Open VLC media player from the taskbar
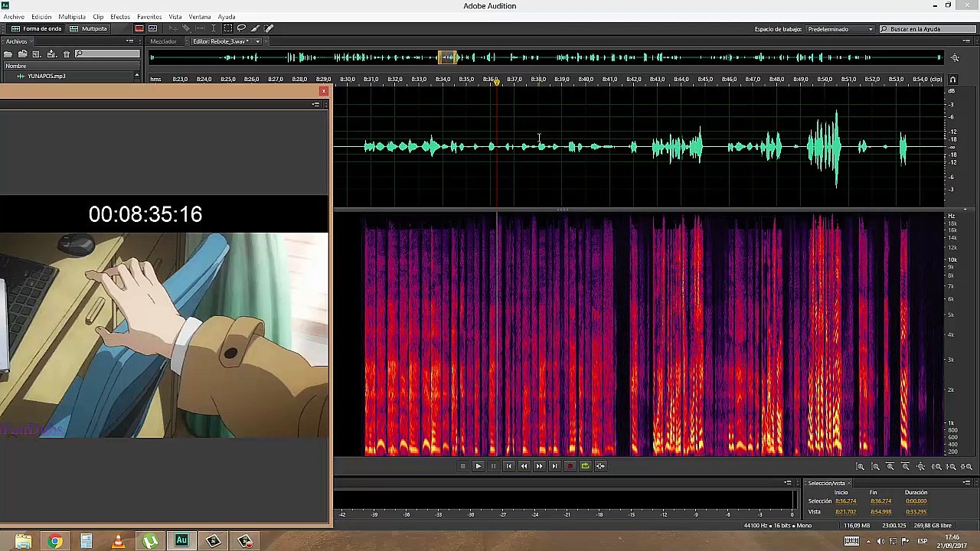980x551 pixels. click(118, 541)
